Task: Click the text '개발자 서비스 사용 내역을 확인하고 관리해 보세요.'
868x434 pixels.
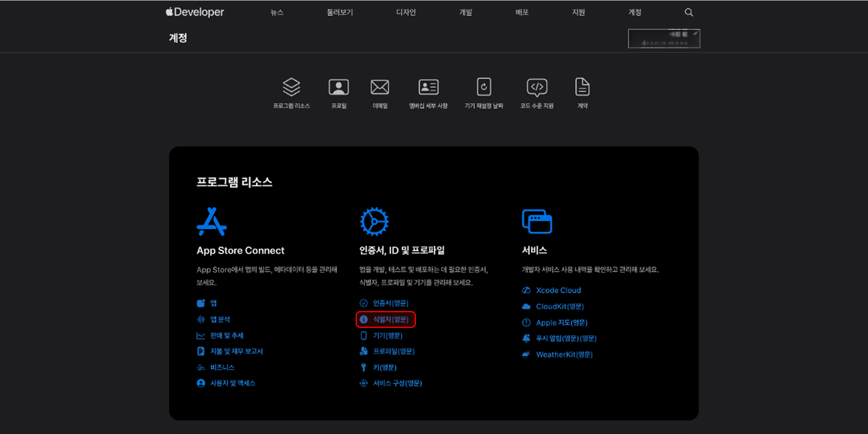Action: tap(590, 269)
